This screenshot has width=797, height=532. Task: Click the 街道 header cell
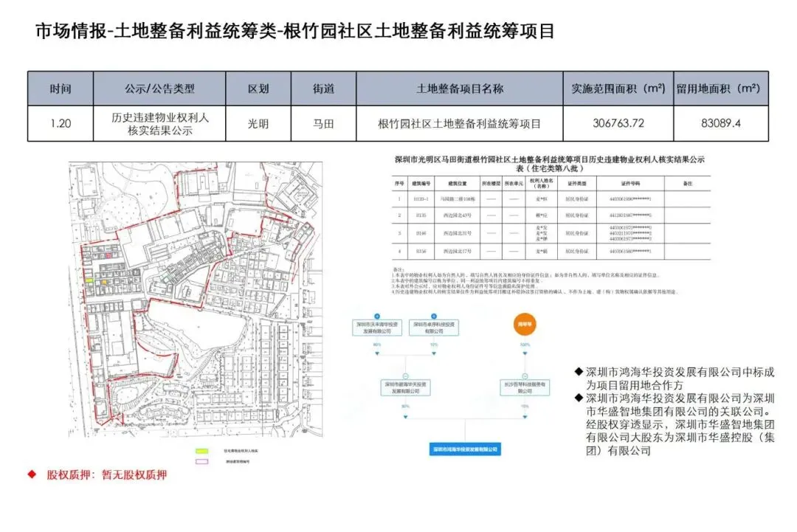(x=324, y=89)
